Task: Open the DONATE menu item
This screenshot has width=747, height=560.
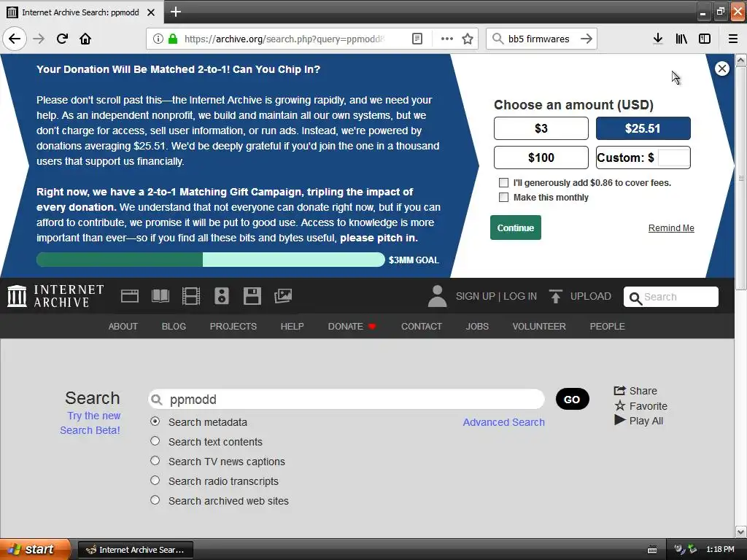Action: 352,326
